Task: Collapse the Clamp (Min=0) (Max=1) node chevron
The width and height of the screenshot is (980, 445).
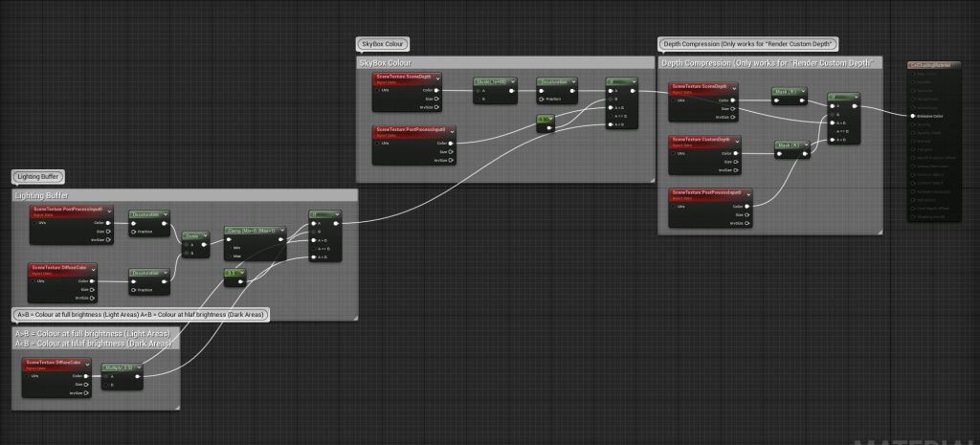Action: [280, 231]
